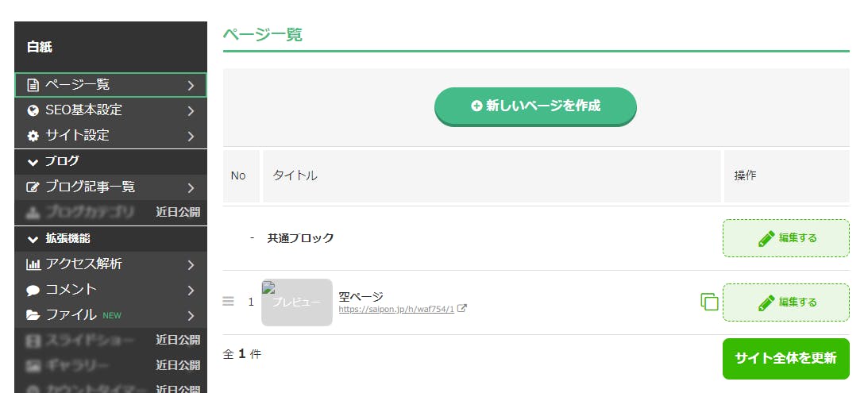Click the globe icon for SEO基本設定

coord(33,110)
